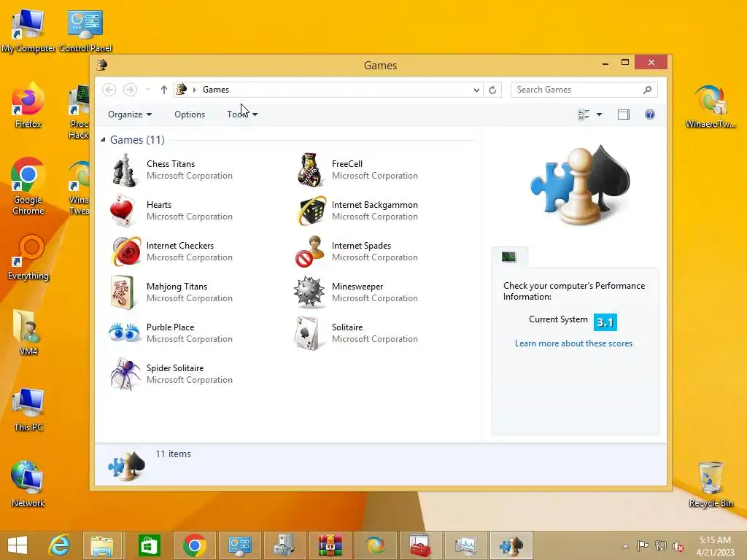Open WinRAR from the taskbar
Screen dimensions: 747x560
330,545
